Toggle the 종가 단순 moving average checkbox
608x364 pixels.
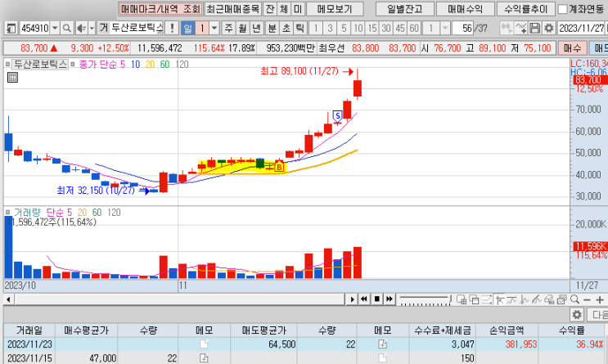(x=73, y=65)
